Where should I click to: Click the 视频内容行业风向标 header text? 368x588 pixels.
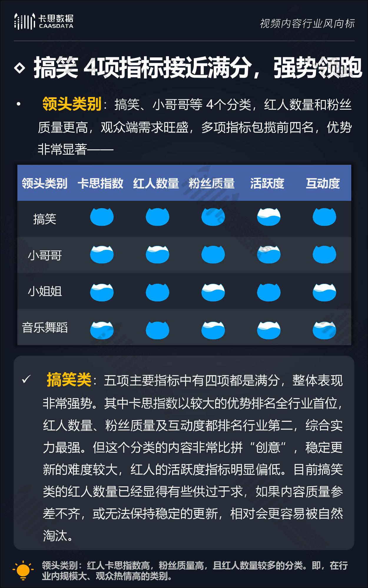point(307,24)
